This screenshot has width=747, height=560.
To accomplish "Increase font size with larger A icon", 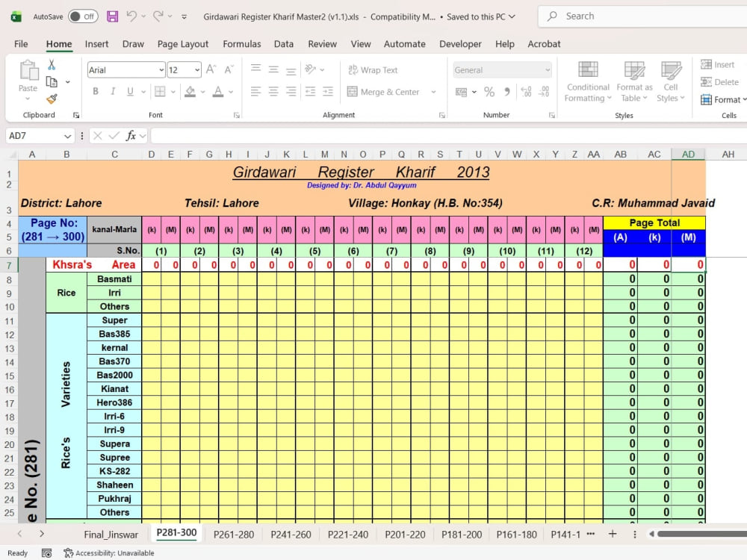I will click(211, 70).
